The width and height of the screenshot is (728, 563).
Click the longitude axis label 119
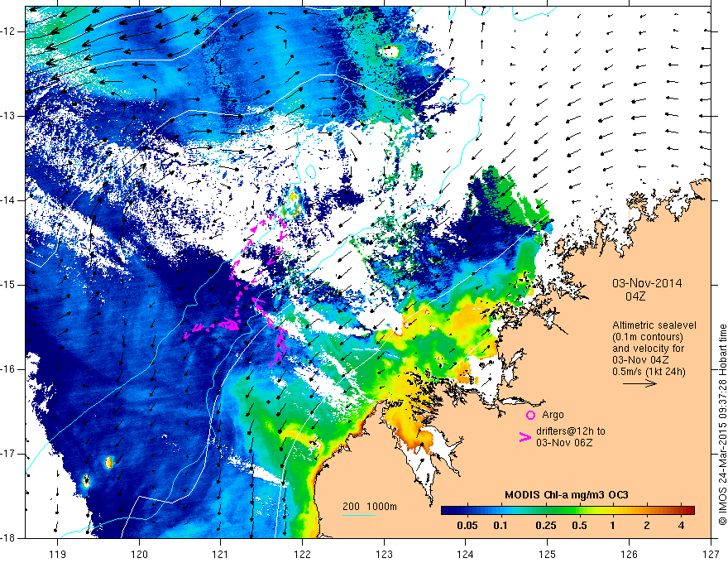[x=58, y=554]
